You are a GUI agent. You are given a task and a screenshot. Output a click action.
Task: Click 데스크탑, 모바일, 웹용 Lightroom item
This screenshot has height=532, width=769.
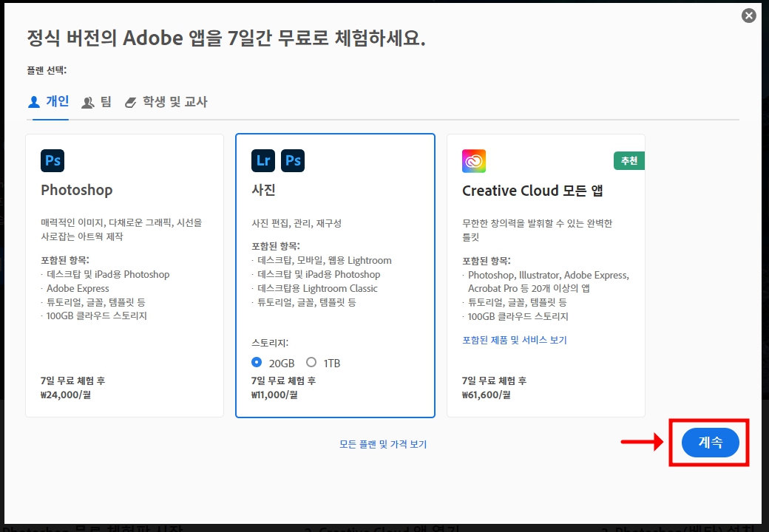click(324, 261)
